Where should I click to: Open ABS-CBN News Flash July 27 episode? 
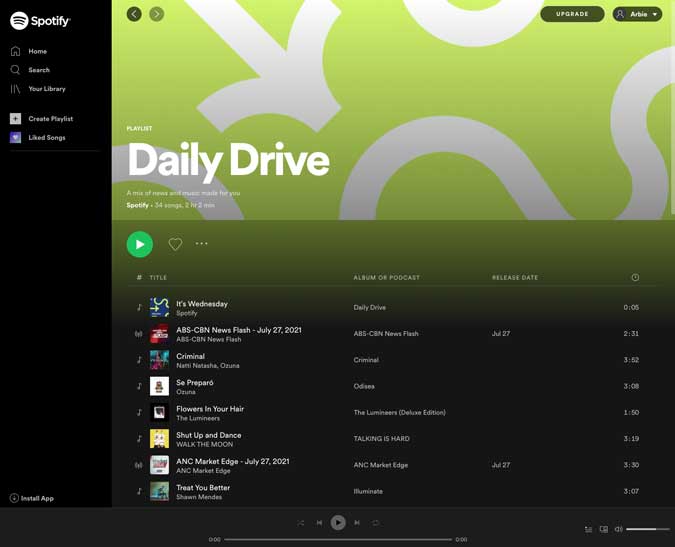point(239,330)
